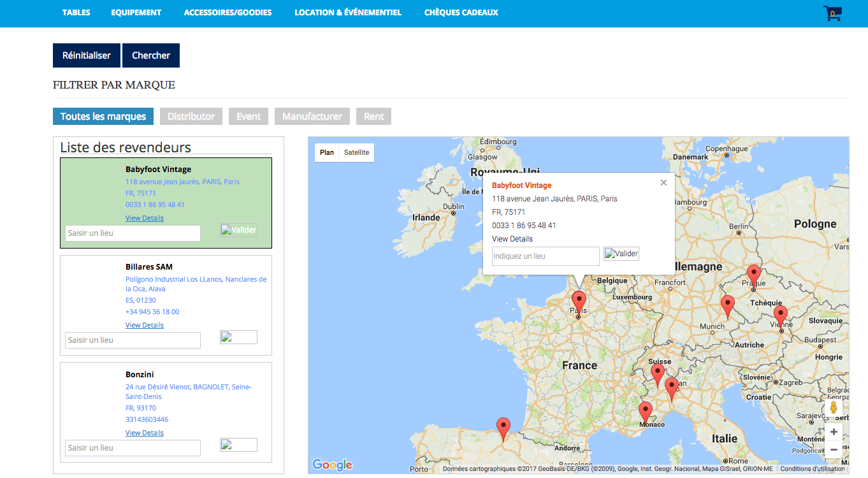The height and width of the screenshot is (478, 868).
Task: Open the shopping cart icon
Action: click(x=832, y=13)
